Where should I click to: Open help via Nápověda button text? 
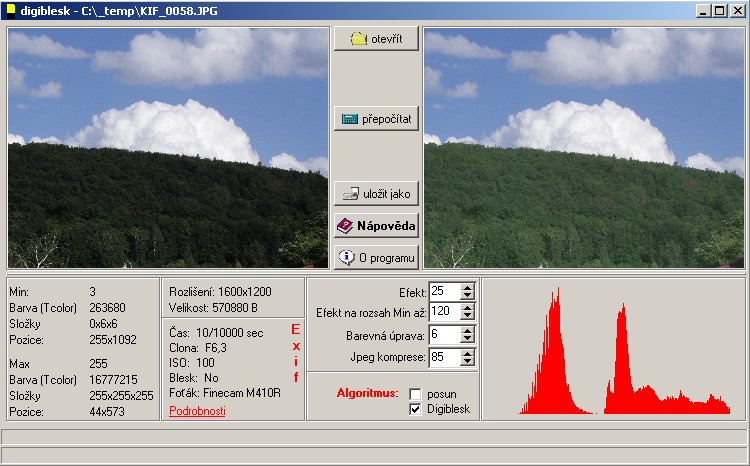(386, 226)
